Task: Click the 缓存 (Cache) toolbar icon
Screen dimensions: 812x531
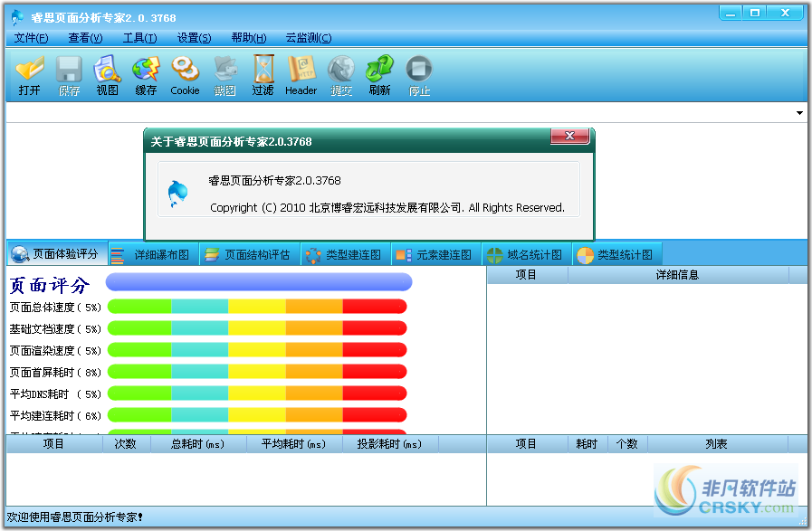Action: (146, 76)
